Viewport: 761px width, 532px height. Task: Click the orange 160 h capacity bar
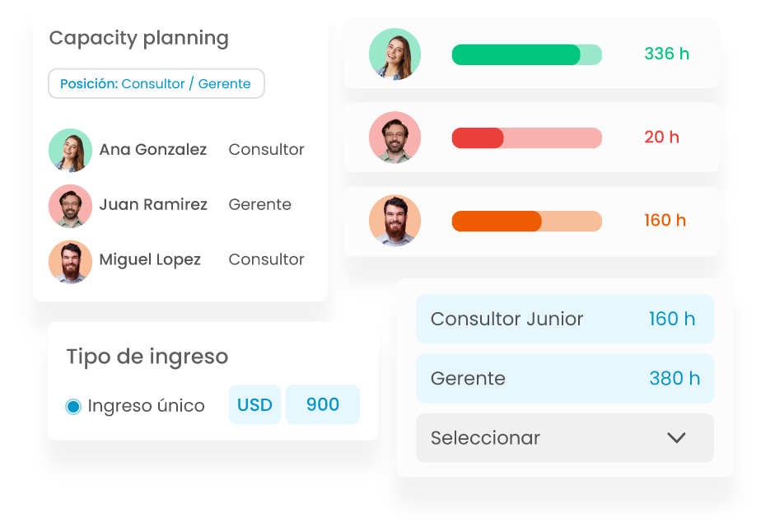(526, 222)
